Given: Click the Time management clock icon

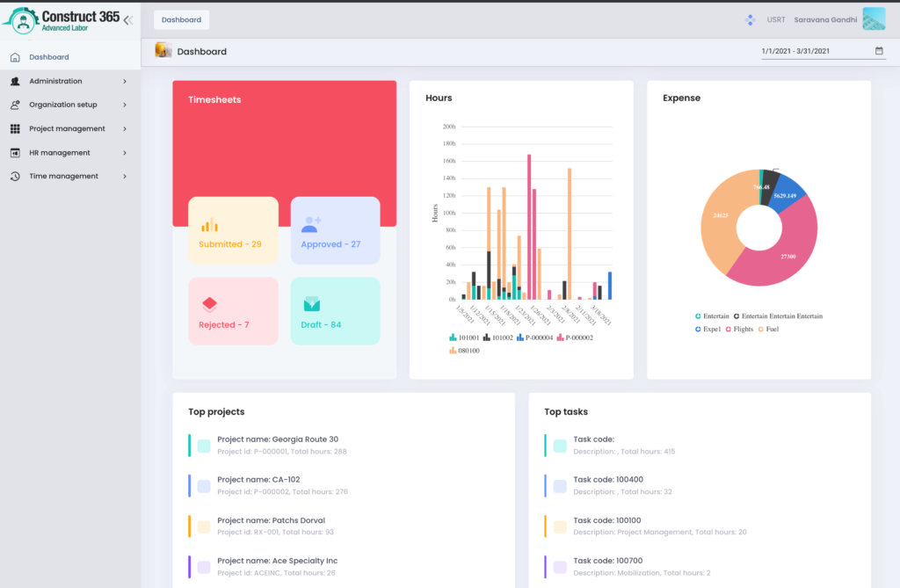Looking at the screenshot, I should point(15,177).
